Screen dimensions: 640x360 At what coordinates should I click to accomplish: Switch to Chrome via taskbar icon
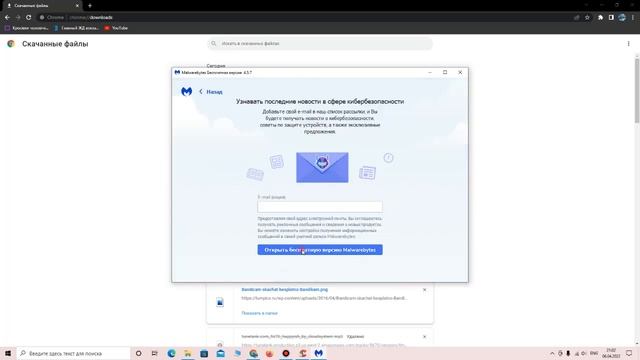click(253, 353)
